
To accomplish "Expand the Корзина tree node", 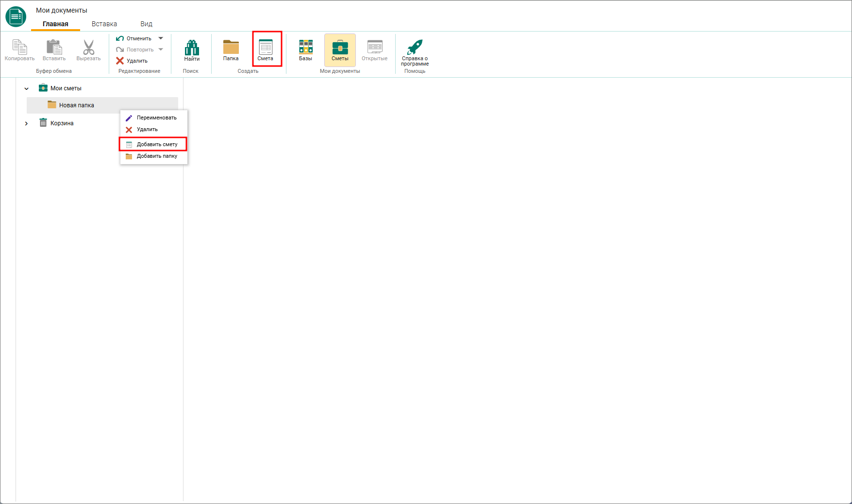I will pyautogui.click(x=27, y=124).
